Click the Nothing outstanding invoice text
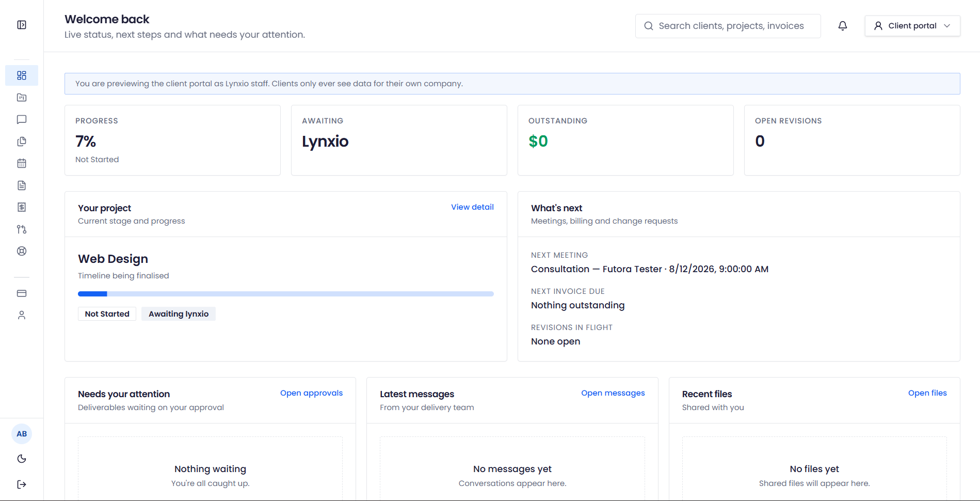The image size is (980, 501). [577, 305]
